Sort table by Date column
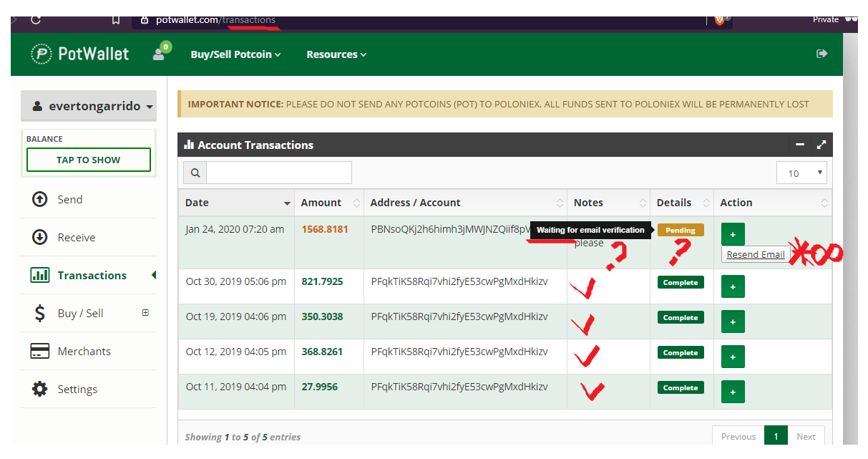 click(236, 203)
